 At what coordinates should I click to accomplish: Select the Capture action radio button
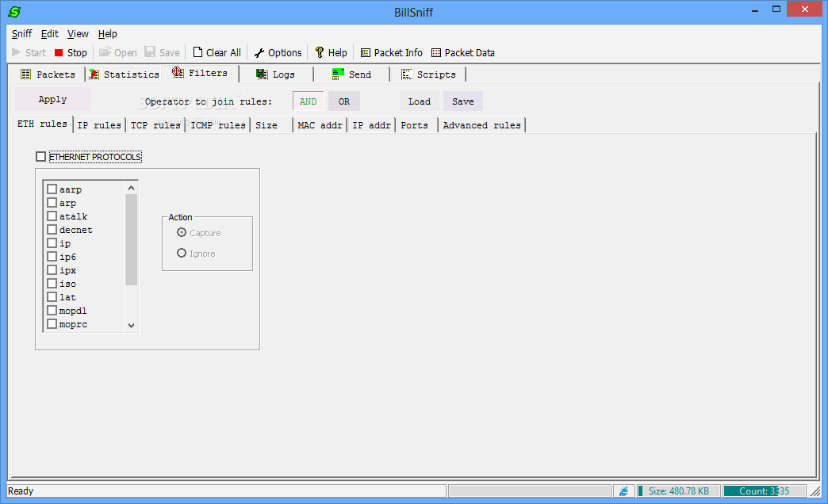182,232
